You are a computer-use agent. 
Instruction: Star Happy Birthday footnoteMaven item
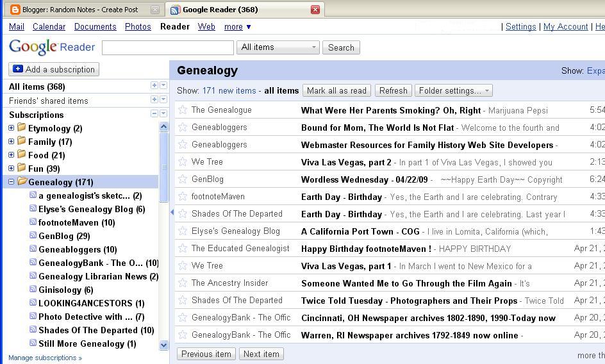183,248
